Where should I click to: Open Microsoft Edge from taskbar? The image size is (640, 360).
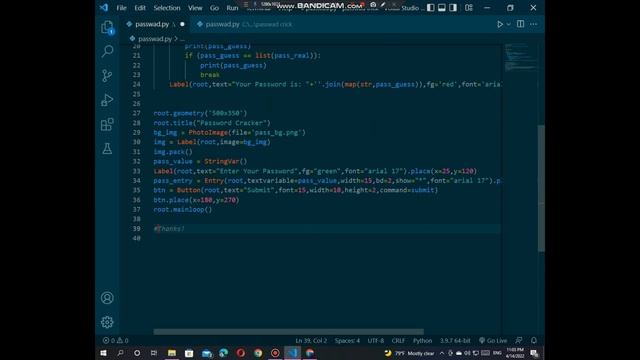[x=223, y=353]
